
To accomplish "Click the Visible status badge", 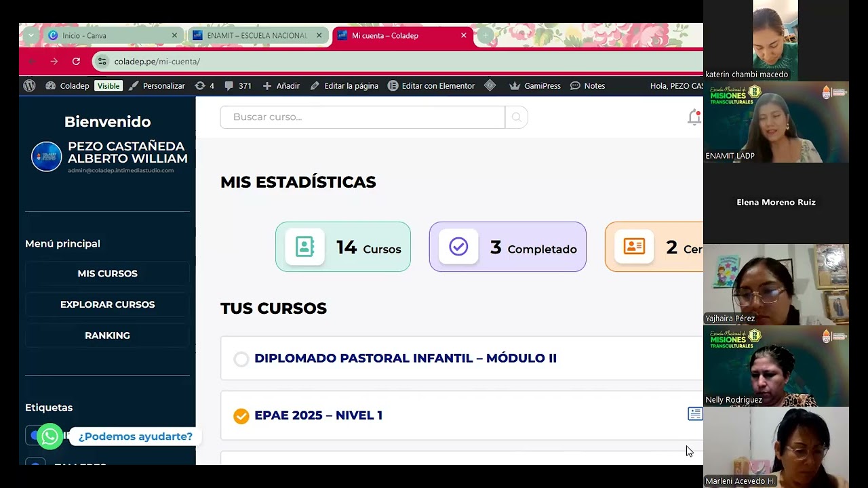I will pyautogui.click(x=108, y=86).
